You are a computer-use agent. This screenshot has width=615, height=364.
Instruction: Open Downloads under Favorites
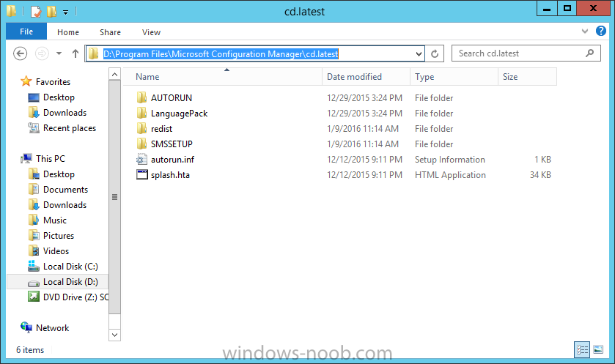pos(65,113)
